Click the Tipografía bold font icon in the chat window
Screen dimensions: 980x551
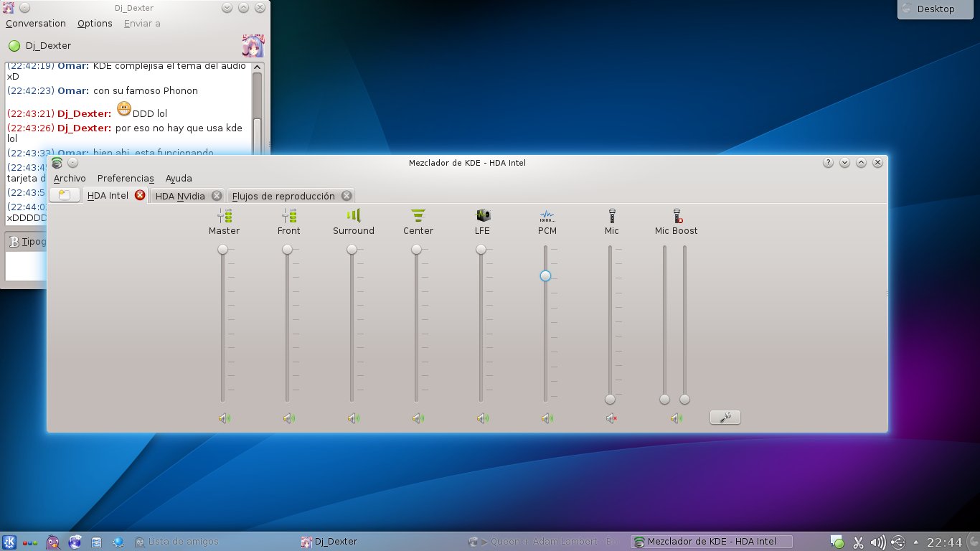point(14,242)
